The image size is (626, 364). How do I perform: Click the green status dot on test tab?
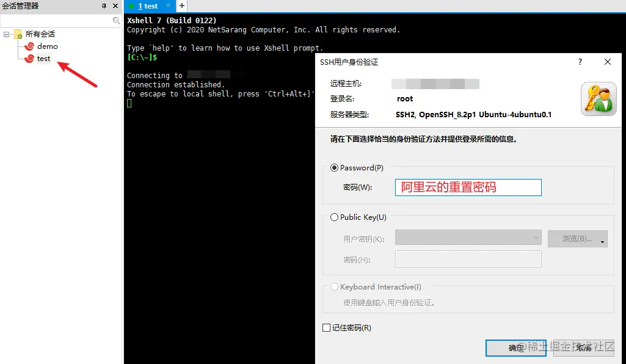coord(131,6)
